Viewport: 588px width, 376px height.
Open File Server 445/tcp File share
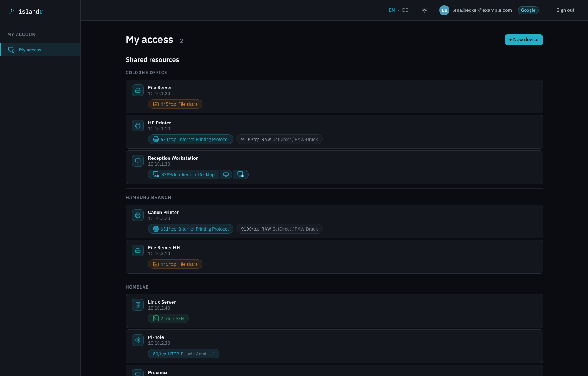pyautogui.click(x=175, y=104)
